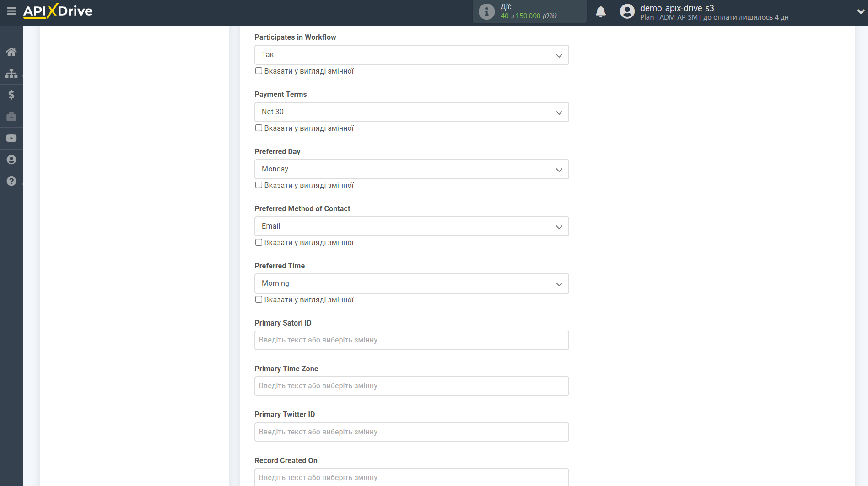Click the user avatar icon
The width and height of the screenshot is (868, 486).
pyautogui.click(x=627, y=11)
